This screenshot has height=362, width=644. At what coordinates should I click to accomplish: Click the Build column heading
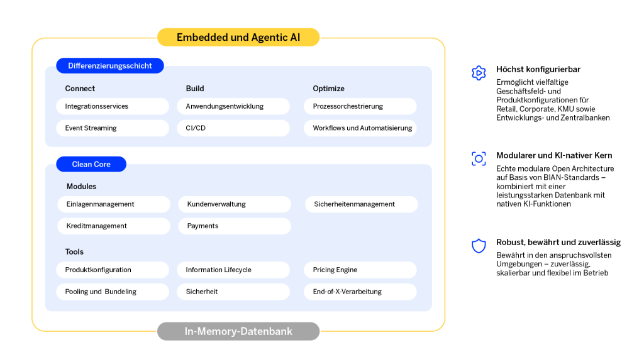tap(195, 89)
